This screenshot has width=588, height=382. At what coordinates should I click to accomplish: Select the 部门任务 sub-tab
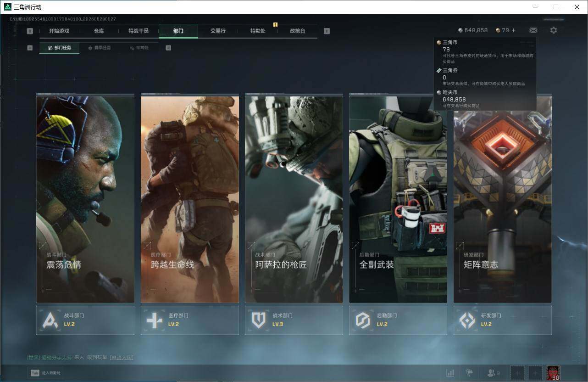coord(59,48)
